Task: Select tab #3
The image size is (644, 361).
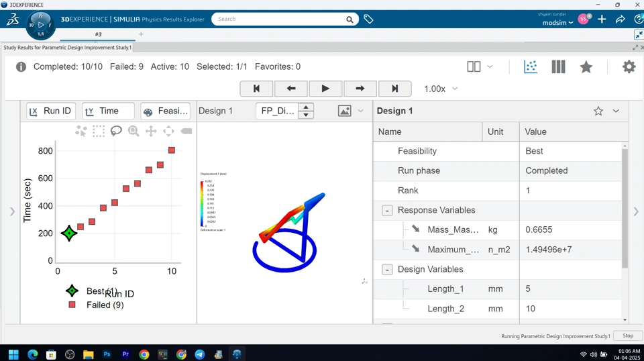Action: point(98,34)
